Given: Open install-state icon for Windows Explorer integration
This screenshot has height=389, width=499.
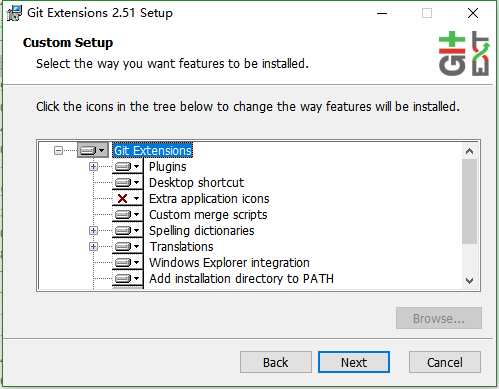Looking at the screenshot, I should (127, 262).
